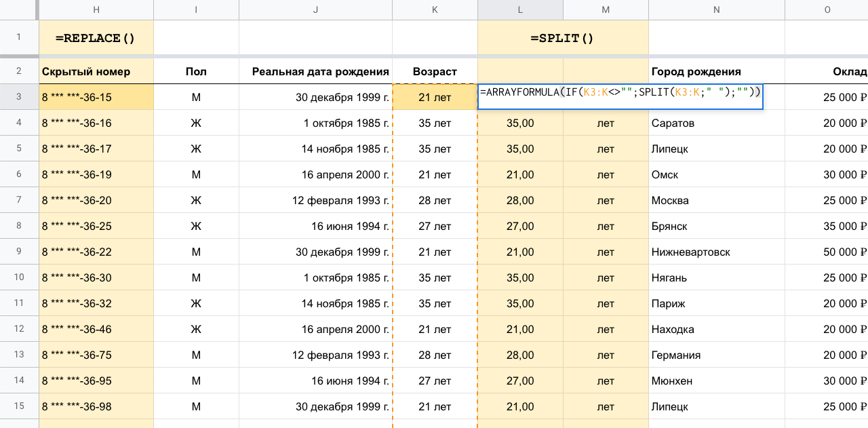Click the =SPLIT() cell

564,38
